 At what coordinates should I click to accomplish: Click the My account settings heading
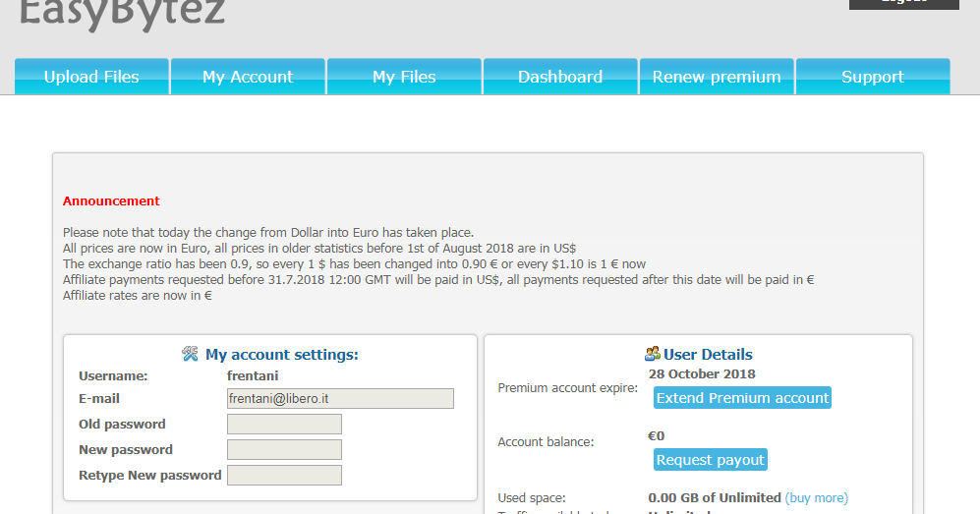(x=282, y=355)
